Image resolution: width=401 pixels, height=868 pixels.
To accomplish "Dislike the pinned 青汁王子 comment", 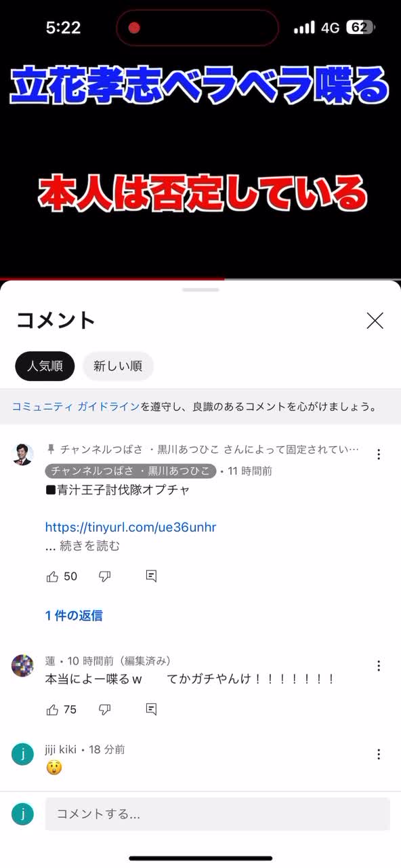I will coord(105,576).
